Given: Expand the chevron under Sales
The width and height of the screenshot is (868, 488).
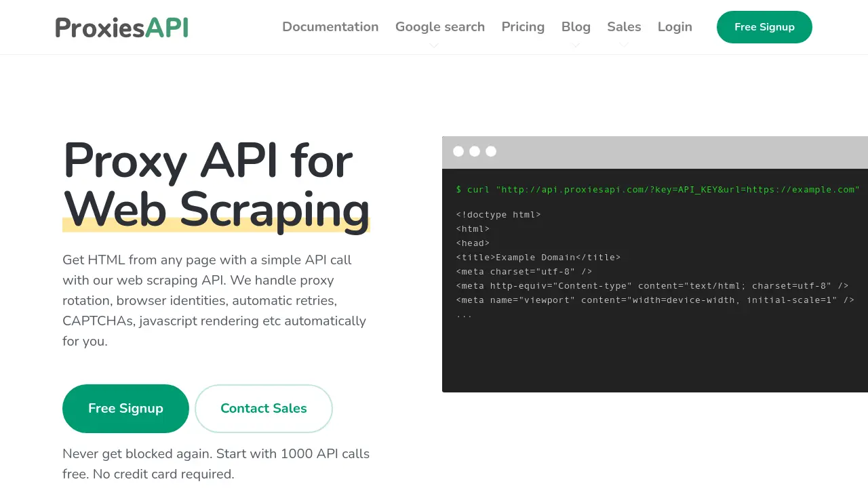Looking at the screenshot, I should tap(624, 45).
